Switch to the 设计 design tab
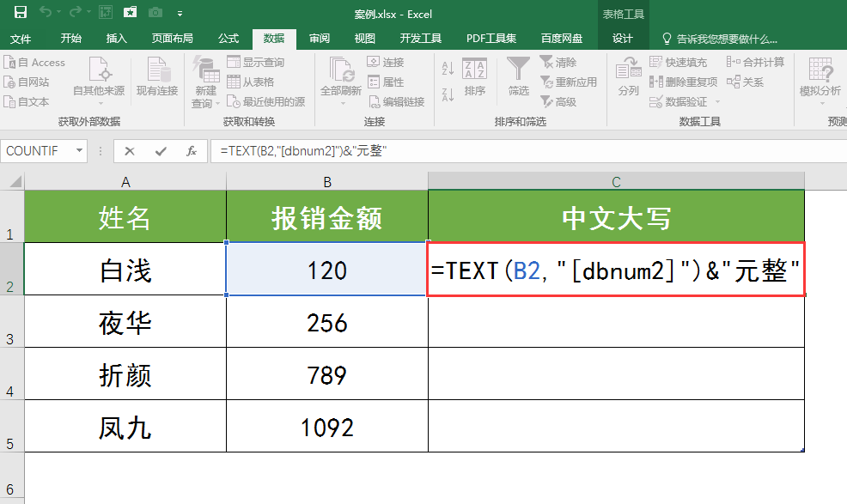 pos(622,39)
